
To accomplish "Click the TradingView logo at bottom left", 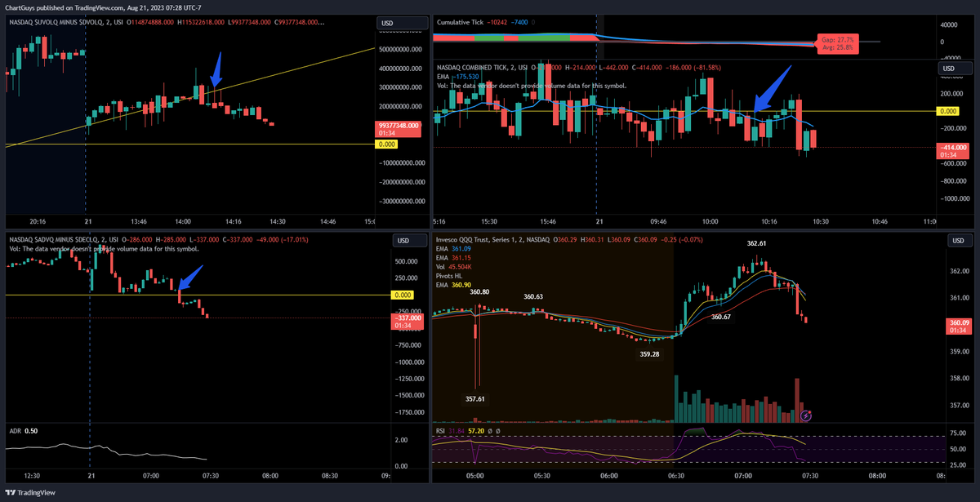I will (x=29, y=493).
